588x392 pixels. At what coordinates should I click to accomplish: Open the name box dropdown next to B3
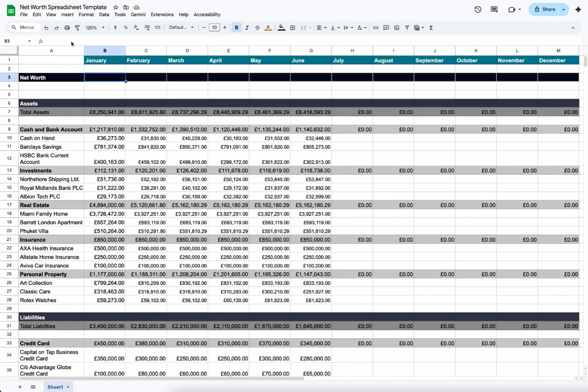(x=29, y=41)
